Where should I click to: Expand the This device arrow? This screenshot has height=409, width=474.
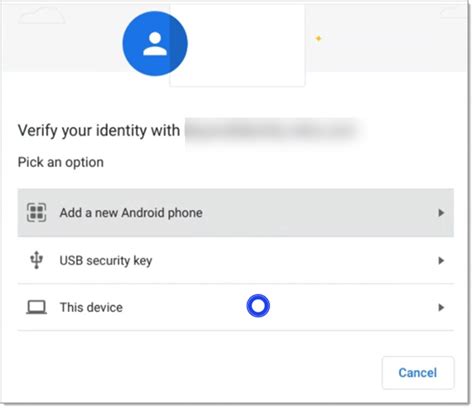click(x=441, y=307)
